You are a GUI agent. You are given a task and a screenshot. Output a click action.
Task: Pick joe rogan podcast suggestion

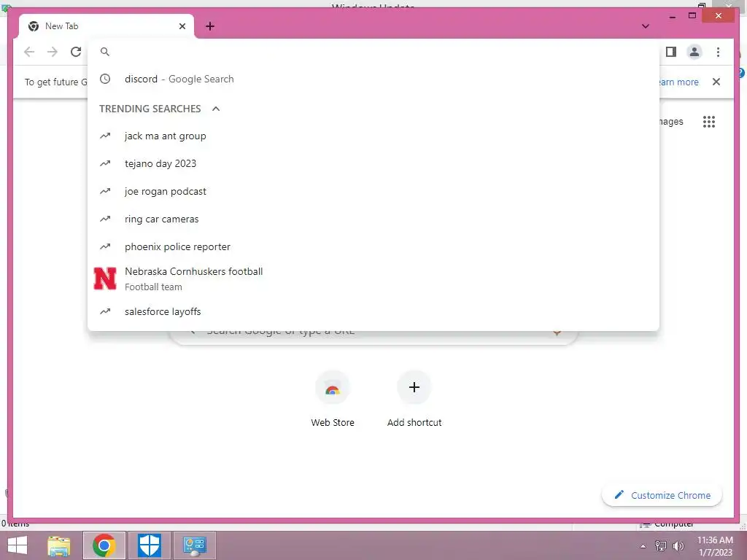click(x=373, y=192)
